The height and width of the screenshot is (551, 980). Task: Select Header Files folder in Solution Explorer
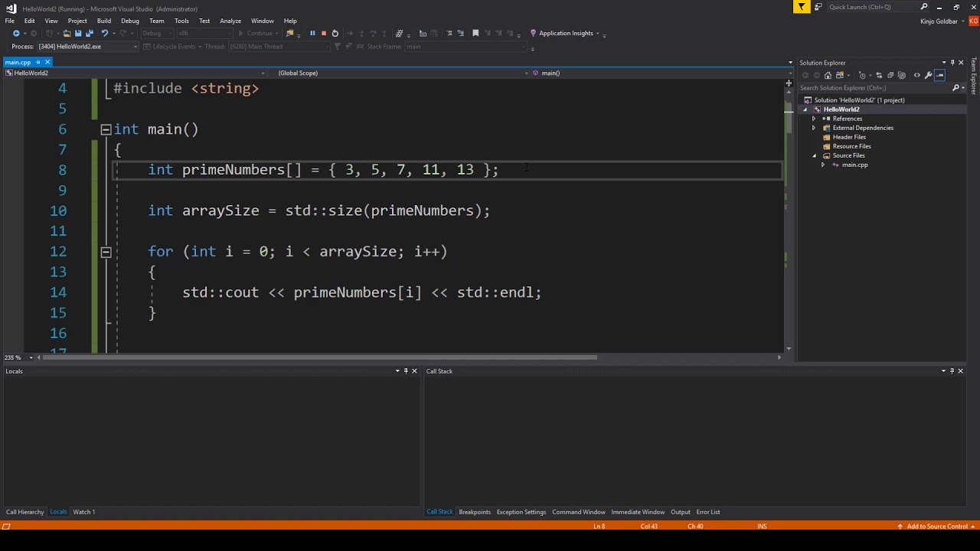pos(849,137)
